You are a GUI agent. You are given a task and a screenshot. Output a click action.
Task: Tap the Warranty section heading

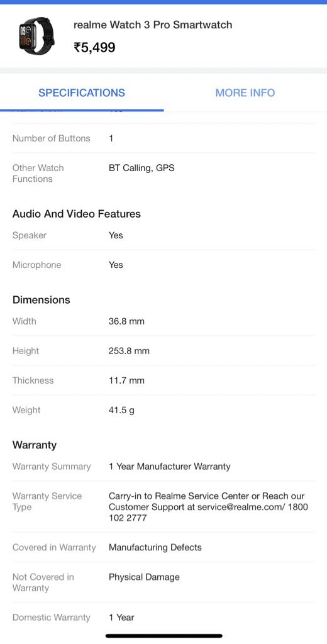pyautogui.click(x=35, y=445)
